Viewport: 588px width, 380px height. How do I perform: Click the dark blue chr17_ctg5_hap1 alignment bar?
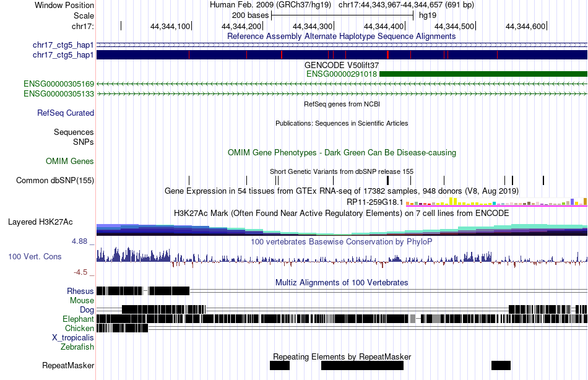pos(342,54)
